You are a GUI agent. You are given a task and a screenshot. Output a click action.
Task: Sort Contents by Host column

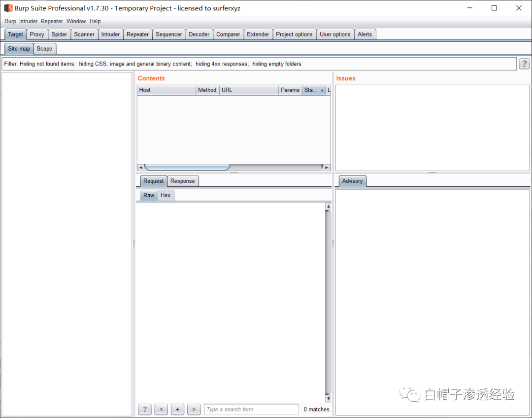166,90
